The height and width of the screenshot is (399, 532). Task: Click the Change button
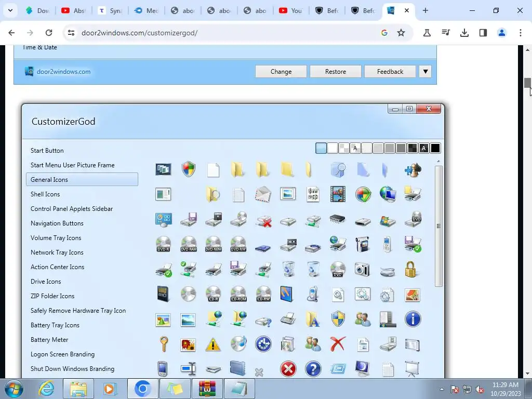point(281,72)
